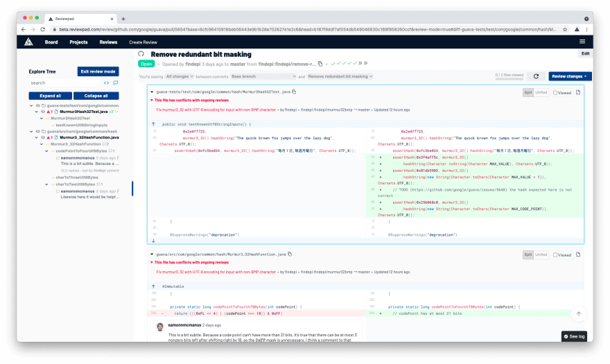Click the GitHub icon beside the pull request title
Image resolution: width=610 pixels, height=364 pixels.
click(x=141, y=54)
